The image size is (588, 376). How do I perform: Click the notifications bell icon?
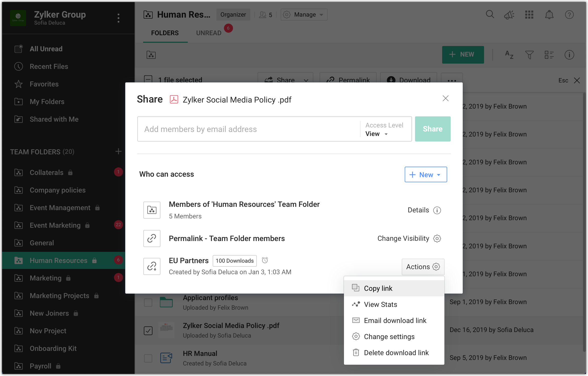pyautogui.click(x=549, y=15)
